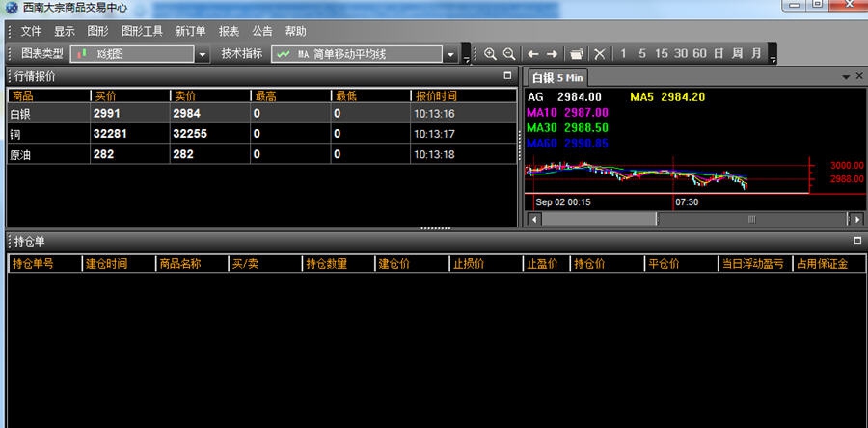
Task: Click 铜 buy price 32281
Action: [110, 134]
